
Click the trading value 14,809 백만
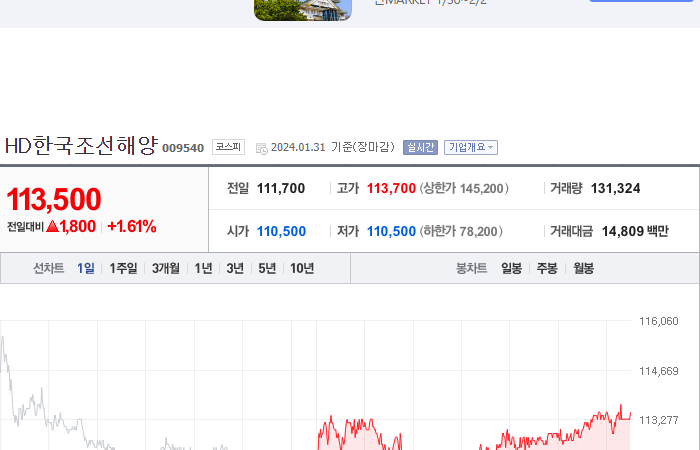point(635,231)
